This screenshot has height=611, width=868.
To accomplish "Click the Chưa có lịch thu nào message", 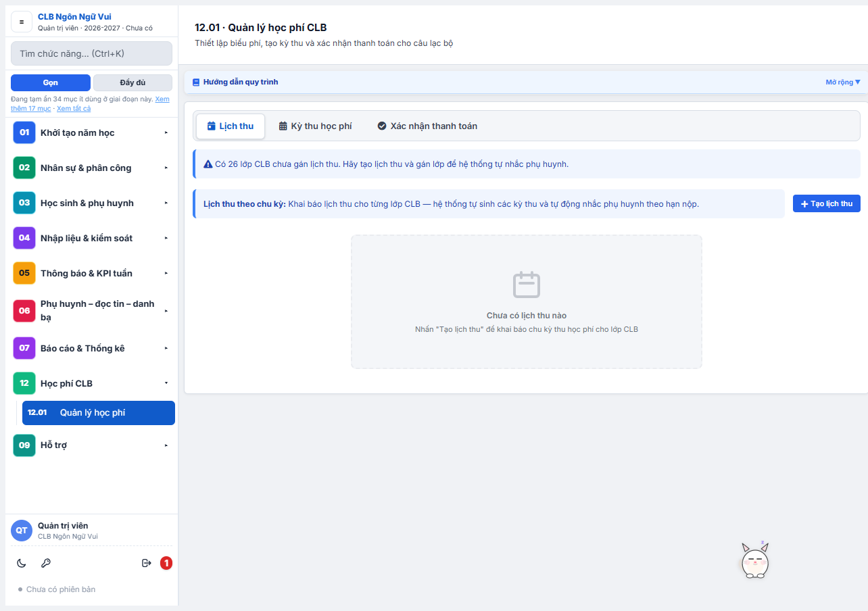I will tap(527, 316).
